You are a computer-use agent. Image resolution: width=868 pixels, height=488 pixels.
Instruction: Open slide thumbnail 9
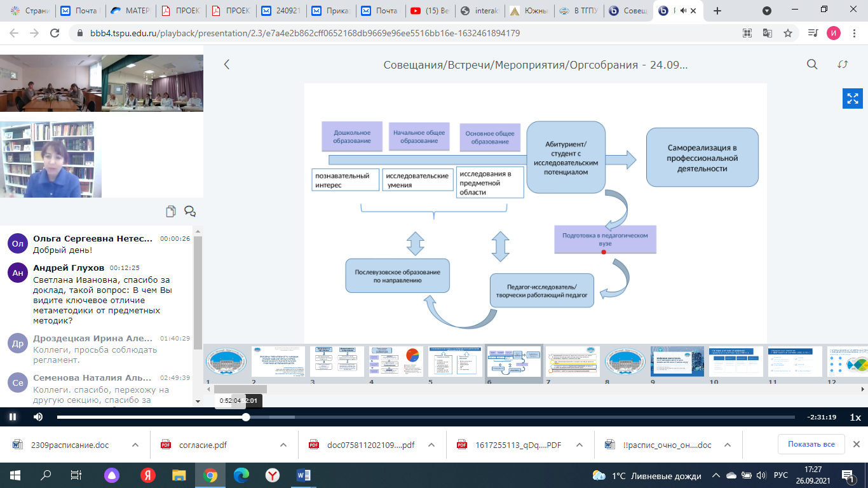coord(677,362)
